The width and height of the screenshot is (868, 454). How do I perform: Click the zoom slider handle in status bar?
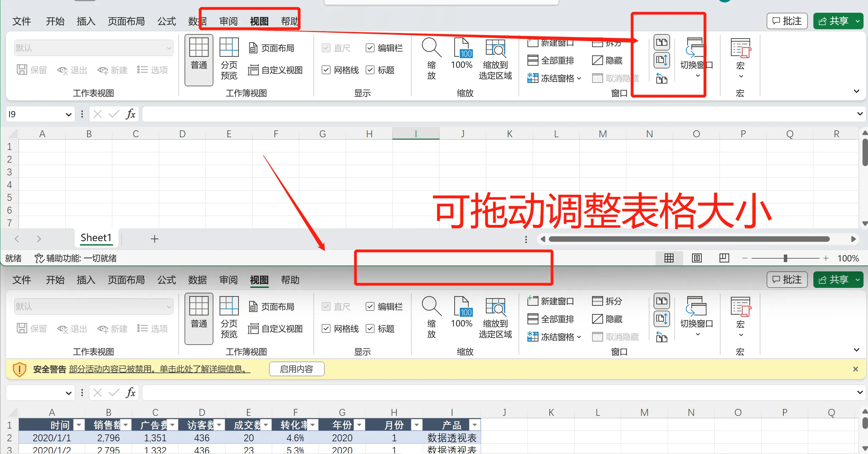[785, 258]
